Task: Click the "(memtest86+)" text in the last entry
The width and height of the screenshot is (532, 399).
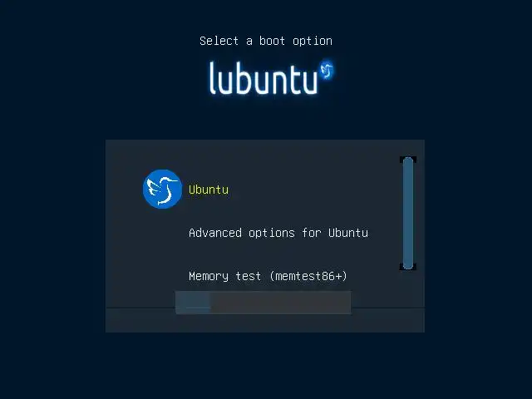Action: pos(308,276)
